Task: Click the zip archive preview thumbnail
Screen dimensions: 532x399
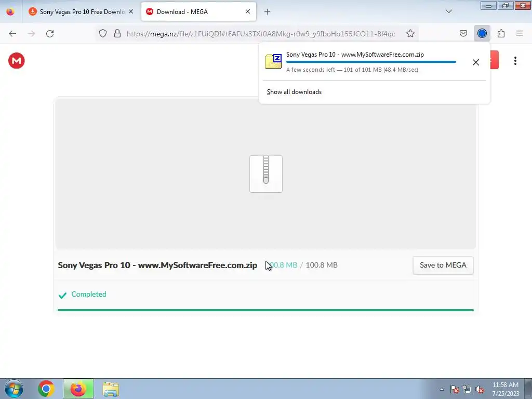Action: (x=266, y=174)
